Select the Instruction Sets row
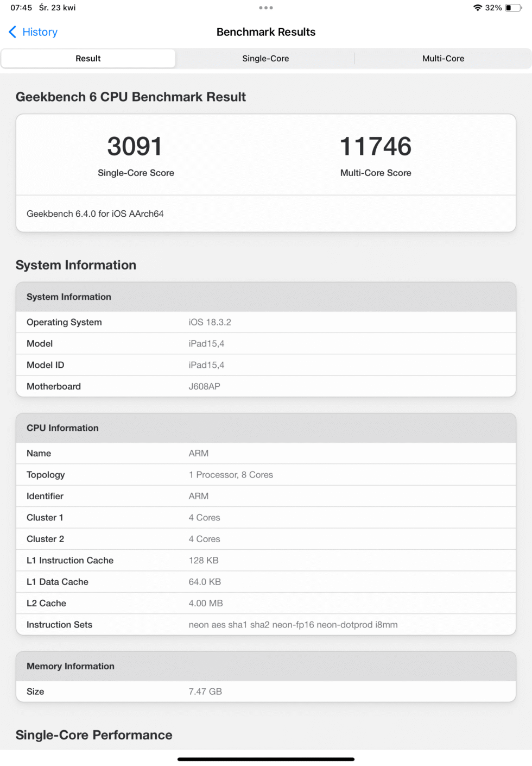The image size is (532, 766). click(x=266, y=624)
